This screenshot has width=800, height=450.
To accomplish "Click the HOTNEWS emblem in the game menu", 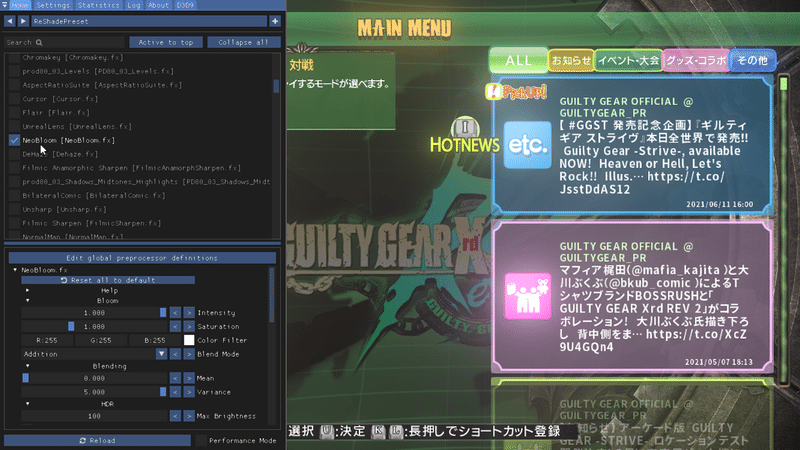I will pos(465,136).
